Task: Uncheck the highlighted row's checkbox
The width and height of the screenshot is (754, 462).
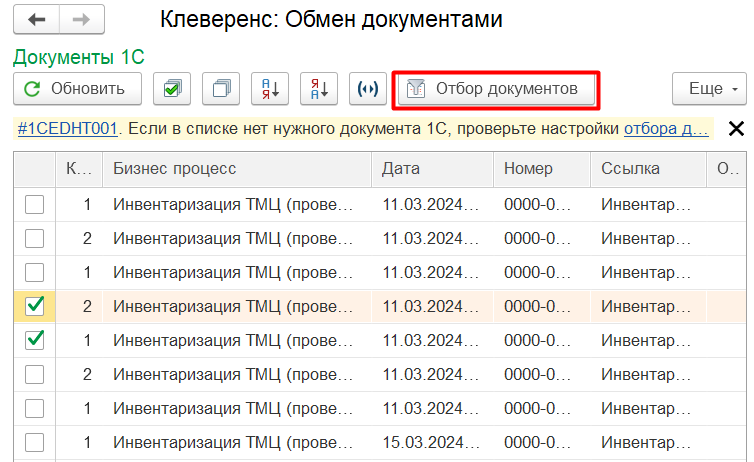Action: pyautogui.click(x=35, y=306)
